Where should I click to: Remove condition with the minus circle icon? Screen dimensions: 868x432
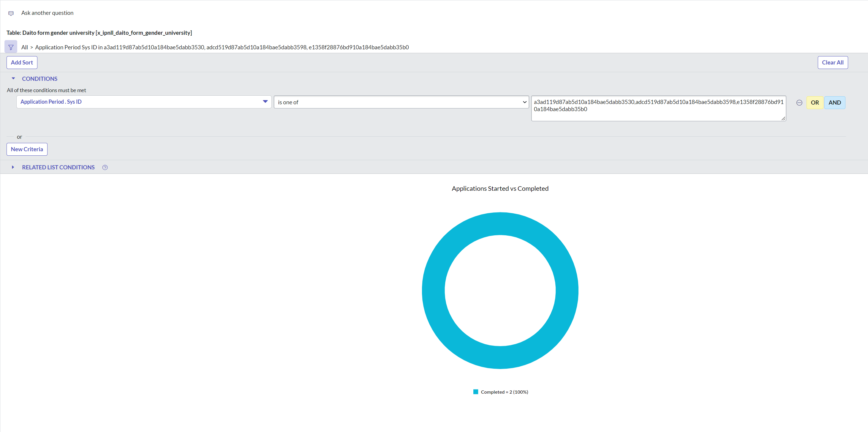coord(799,103)
